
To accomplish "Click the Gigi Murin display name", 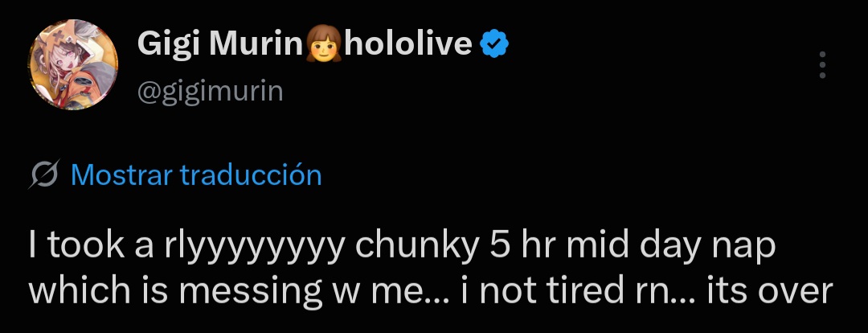I will pyautogui.click(x=220, y=44).
